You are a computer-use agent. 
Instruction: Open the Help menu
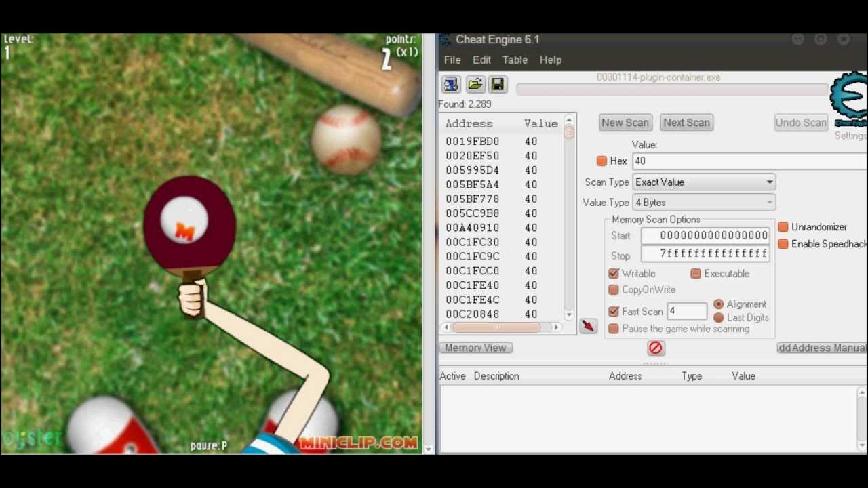point(551,60)
